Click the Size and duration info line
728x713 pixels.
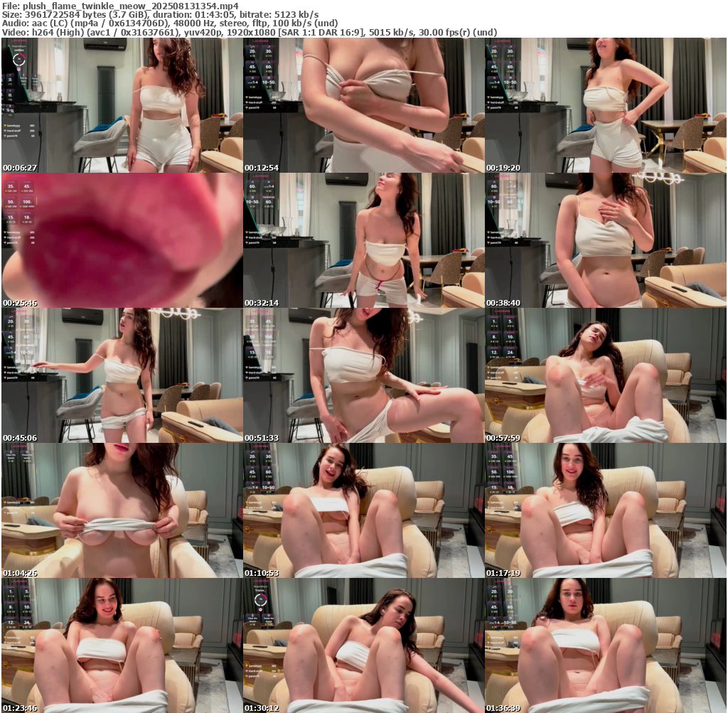(160, 14)
